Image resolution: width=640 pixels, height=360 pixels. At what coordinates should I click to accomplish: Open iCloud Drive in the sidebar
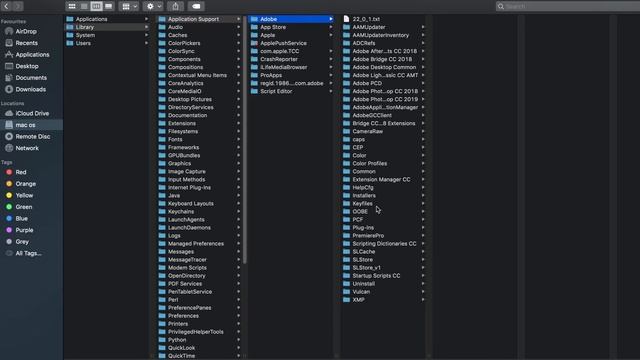click(x=31, y=113)
